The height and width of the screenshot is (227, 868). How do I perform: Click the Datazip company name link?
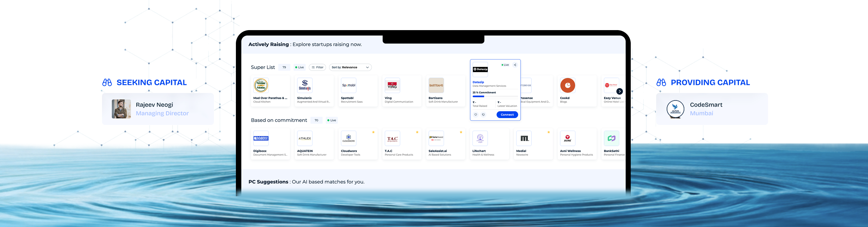[478, 82]
